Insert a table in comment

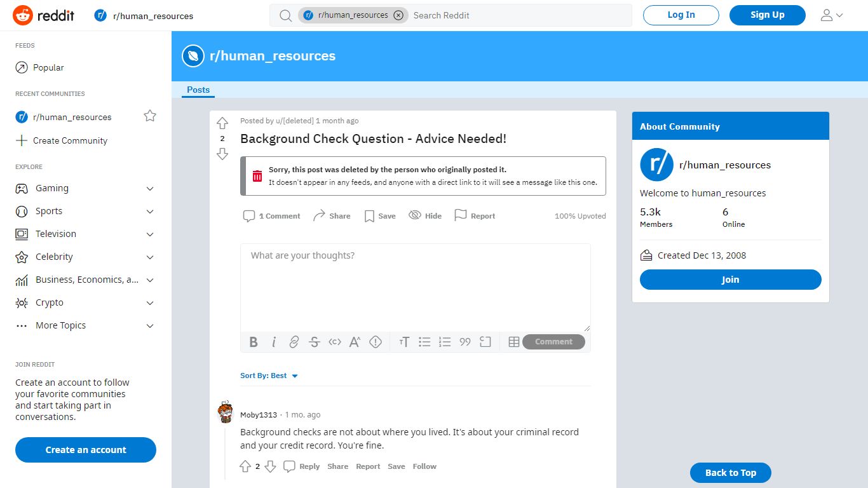coord(514,342)
